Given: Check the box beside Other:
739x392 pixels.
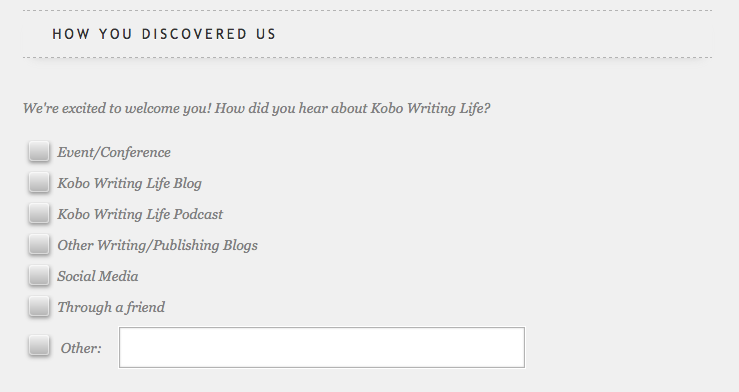Looking at the screenshot, I should click(39, 345).
